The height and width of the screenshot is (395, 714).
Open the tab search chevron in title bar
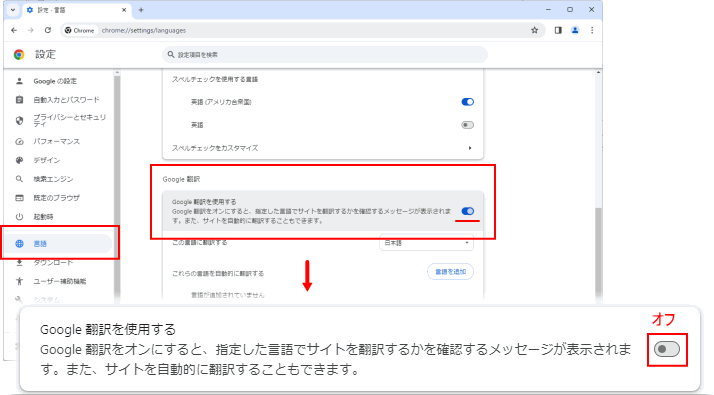coord(13,10)
